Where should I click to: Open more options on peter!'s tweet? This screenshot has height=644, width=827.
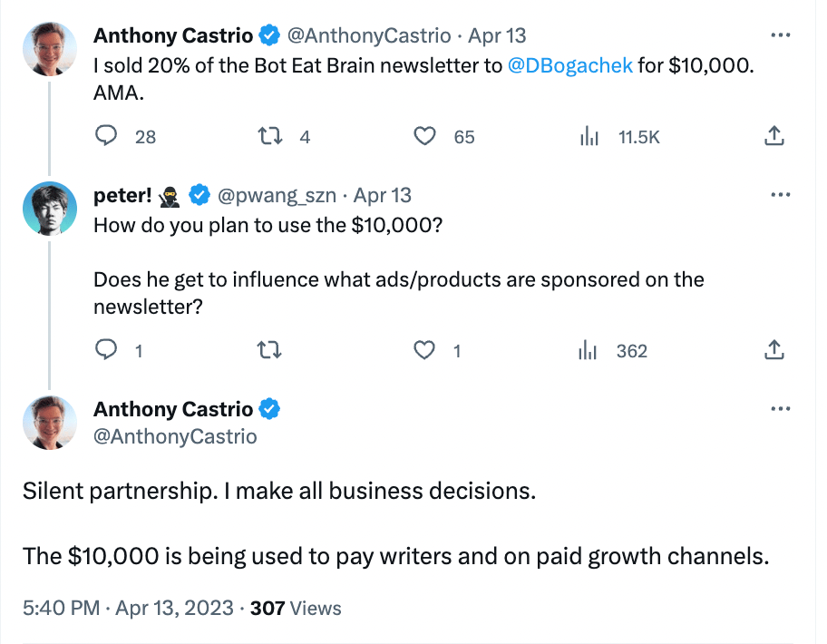(x=779, y=194)
